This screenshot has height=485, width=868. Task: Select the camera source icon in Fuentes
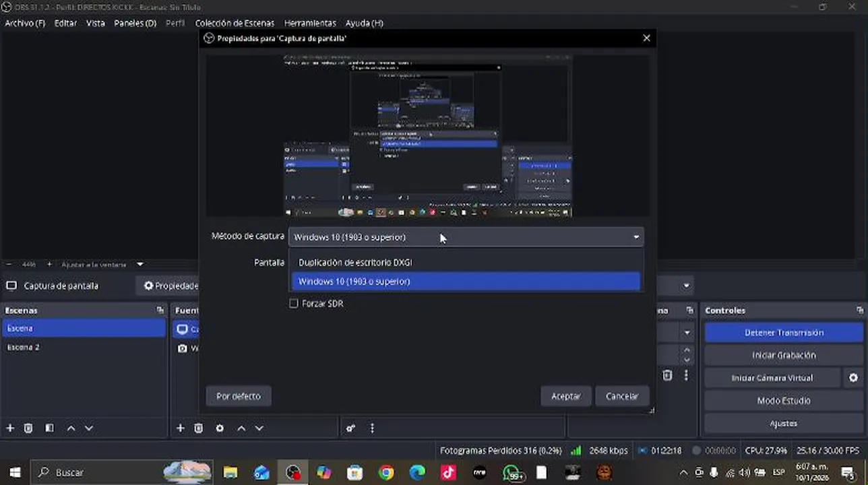point(182,348)
